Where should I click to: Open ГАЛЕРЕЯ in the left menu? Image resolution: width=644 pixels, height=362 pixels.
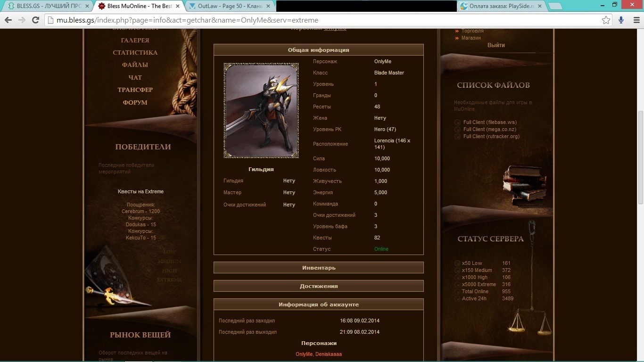coord(135,41)
